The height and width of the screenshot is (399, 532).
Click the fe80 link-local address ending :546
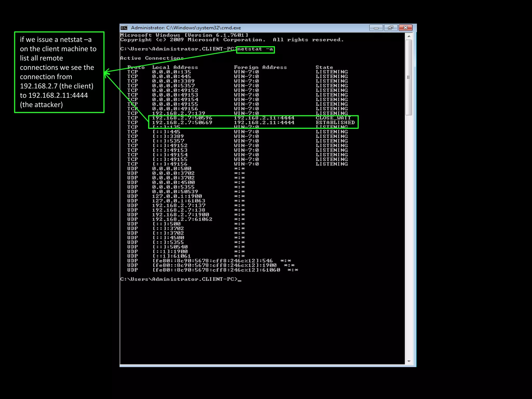212,261
